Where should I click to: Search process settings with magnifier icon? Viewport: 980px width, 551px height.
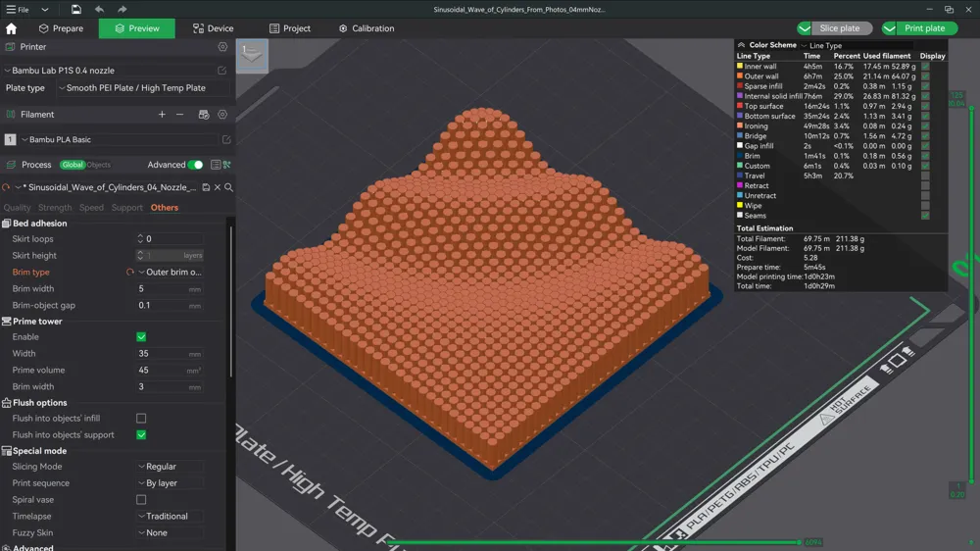click(x=228, y=187)
